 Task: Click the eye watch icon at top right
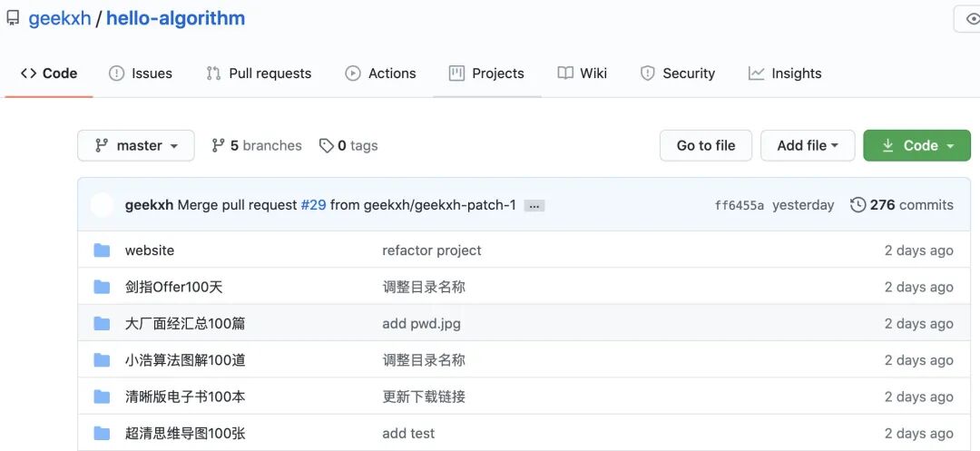click(973, 19)
